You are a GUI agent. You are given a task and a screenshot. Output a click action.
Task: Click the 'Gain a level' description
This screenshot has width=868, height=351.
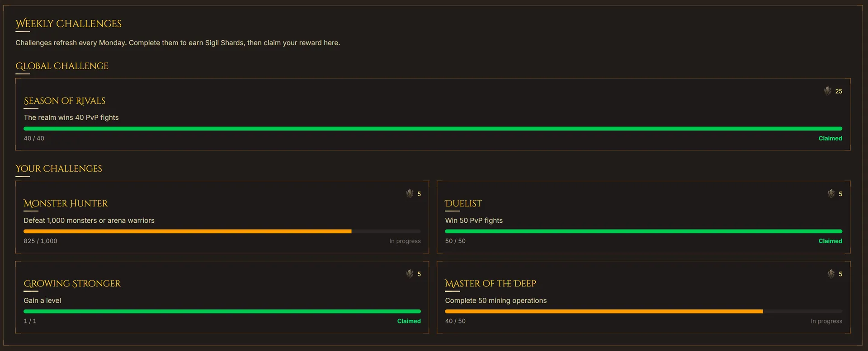tap(42, 300)
